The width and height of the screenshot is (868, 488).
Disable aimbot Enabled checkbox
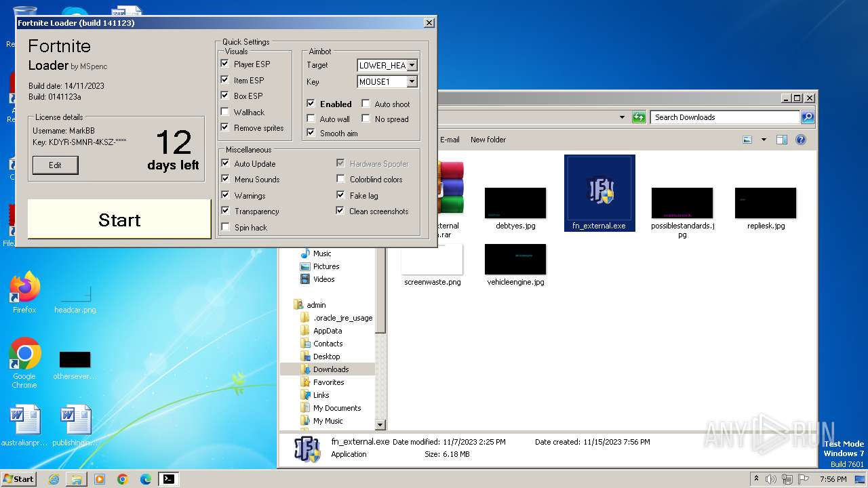(311, 104)
